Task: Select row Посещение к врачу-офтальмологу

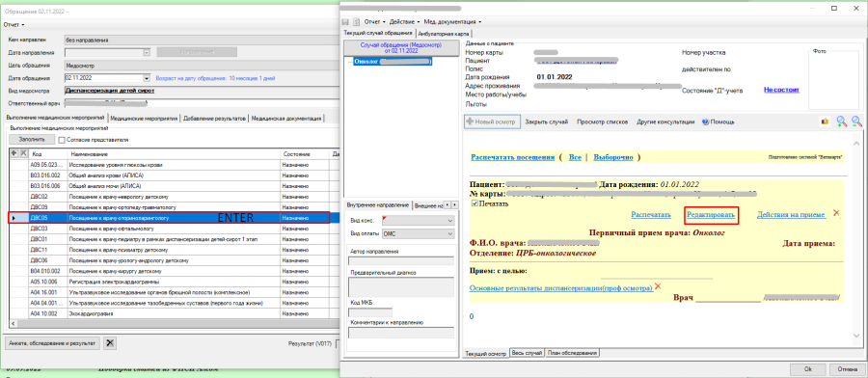Action: pyautogui.click(x=175, y=229)
